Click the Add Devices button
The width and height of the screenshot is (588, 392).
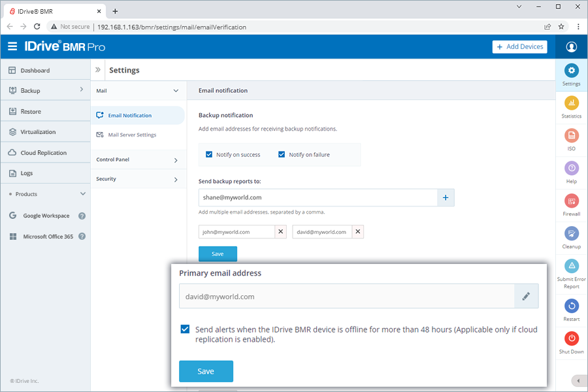tap(519, 46)
